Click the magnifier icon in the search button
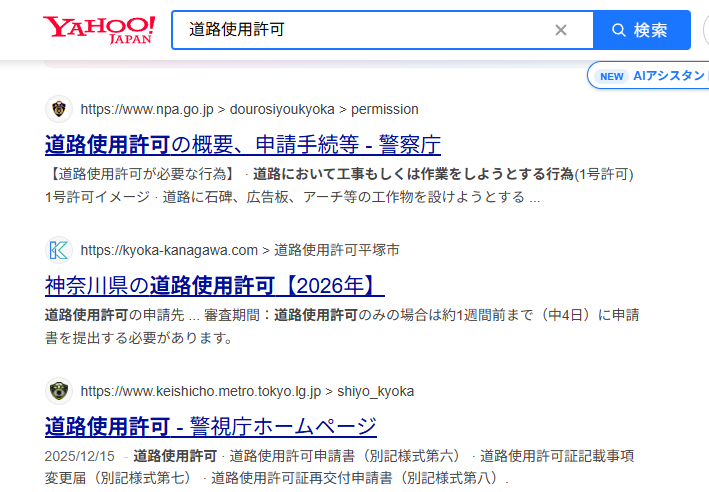This screenshot has width=709, height=492. click(x=619, y=30)
